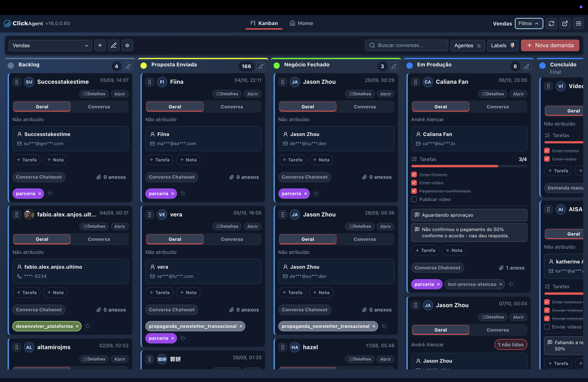Uncheck Criar roteiros in AISA card
This screenshot has height=382, width=588.
547,302
